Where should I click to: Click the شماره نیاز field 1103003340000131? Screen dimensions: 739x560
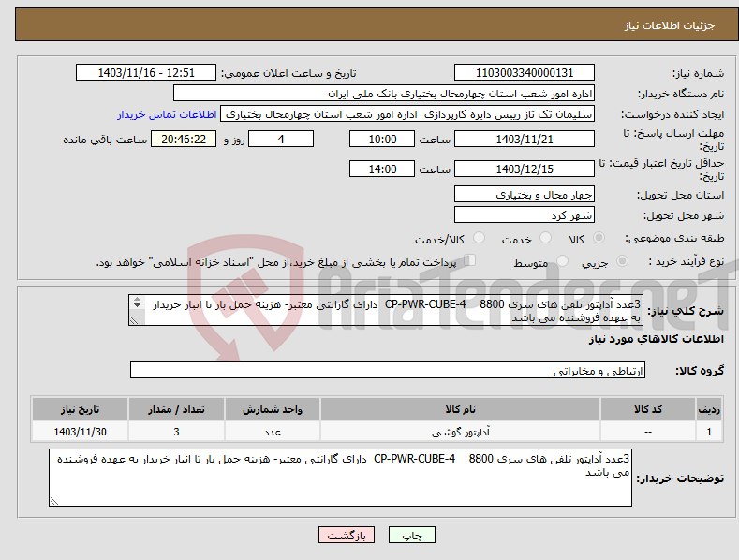(x=525, y=73)
